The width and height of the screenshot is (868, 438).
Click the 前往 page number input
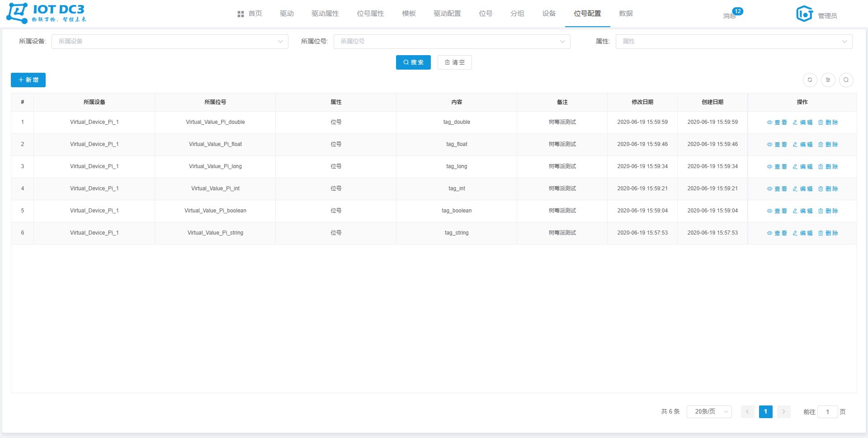pos(827,412)
